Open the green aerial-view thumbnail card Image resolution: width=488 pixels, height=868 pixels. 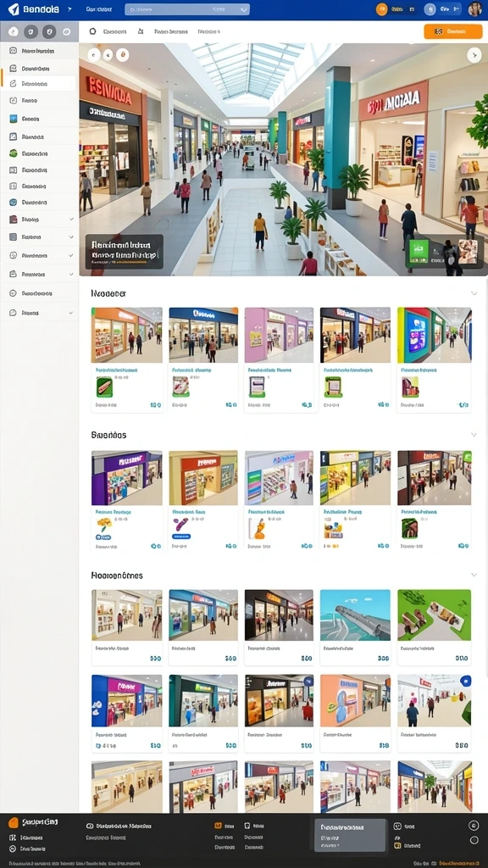click(435, 626)
